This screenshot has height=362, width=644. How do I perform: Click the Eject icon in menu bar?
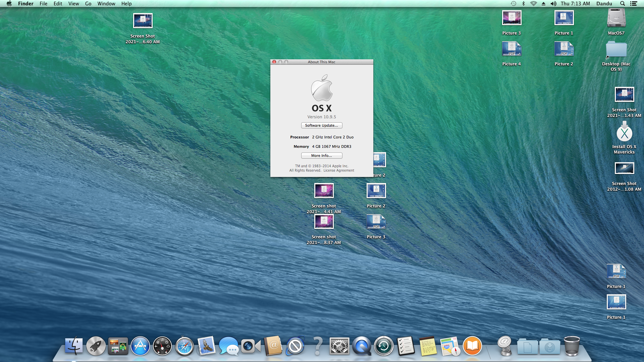click(543, 4)
